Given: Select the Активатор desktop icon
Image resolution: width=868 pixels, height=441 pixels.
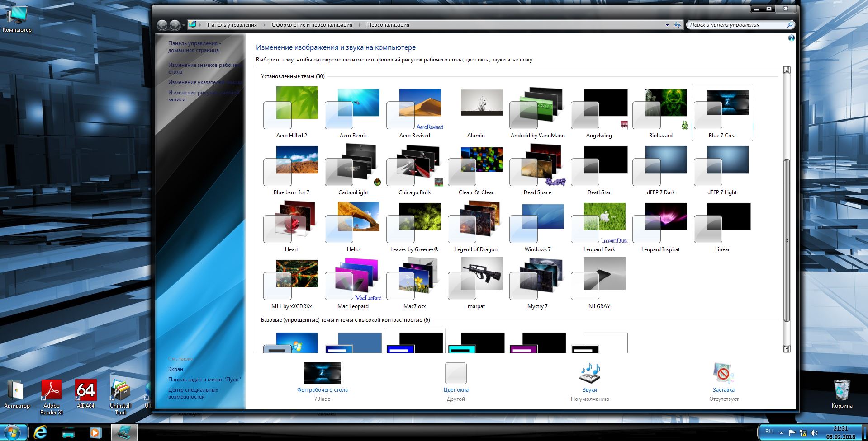Looking at the screenshot, I should click(17, 394).
